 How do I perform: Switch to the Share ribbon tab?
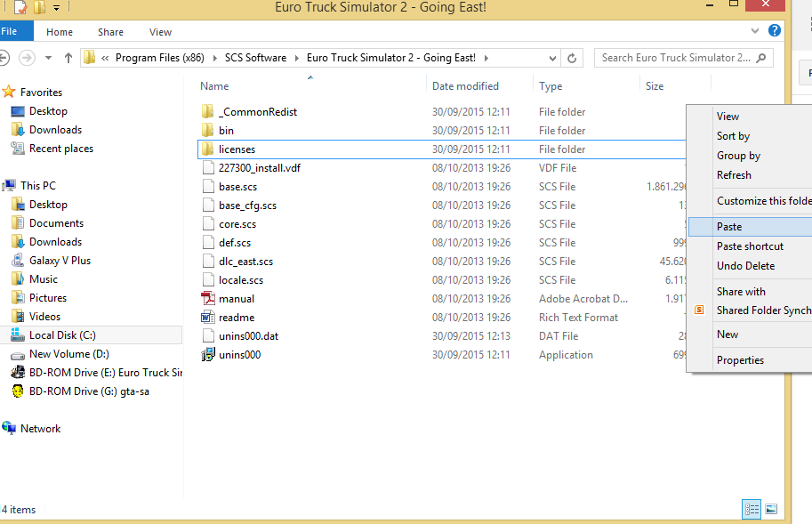[x=110, y=32]
